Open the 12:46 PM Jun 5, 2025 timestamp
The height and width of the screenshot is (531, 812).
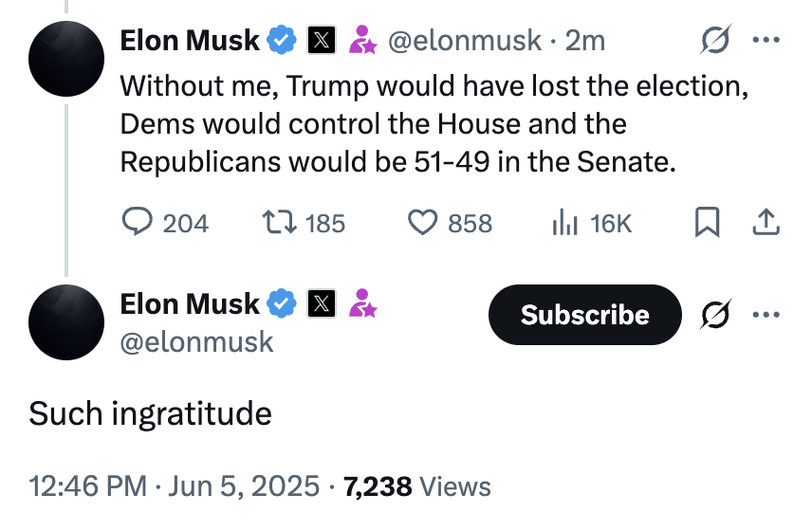[x=174, y=486]
